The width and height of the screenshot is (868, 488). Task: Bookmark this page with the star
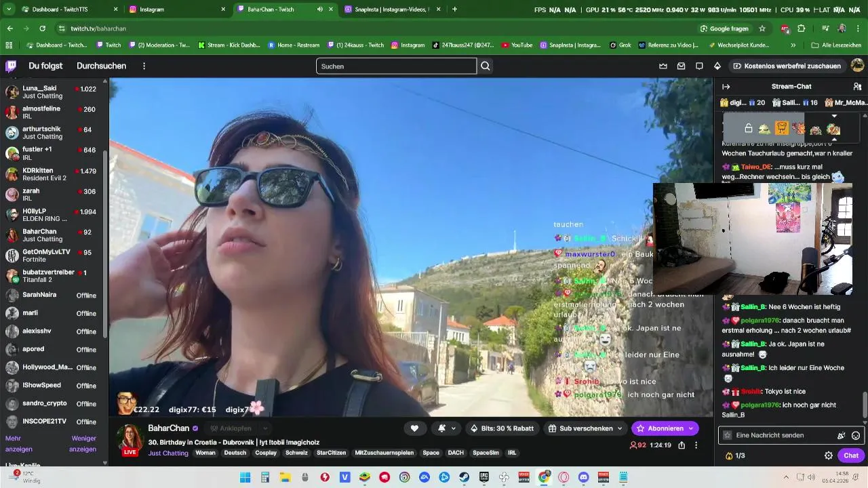point(762,28)
